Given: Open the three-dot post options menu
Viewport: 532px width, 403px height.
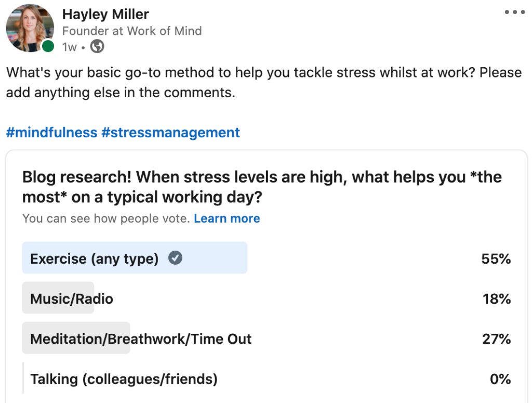Looking at the screenshot, I should 514,12.
